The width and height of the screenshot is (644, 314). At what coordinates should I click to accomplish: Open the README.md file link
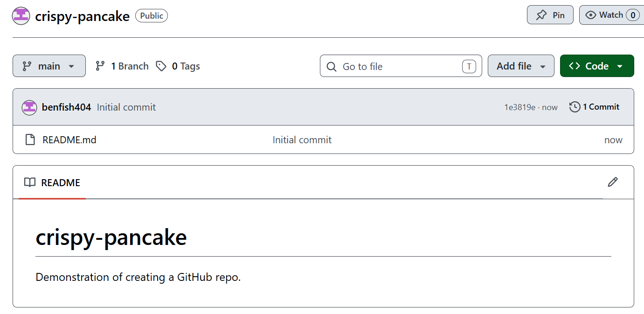coord(69,140)
